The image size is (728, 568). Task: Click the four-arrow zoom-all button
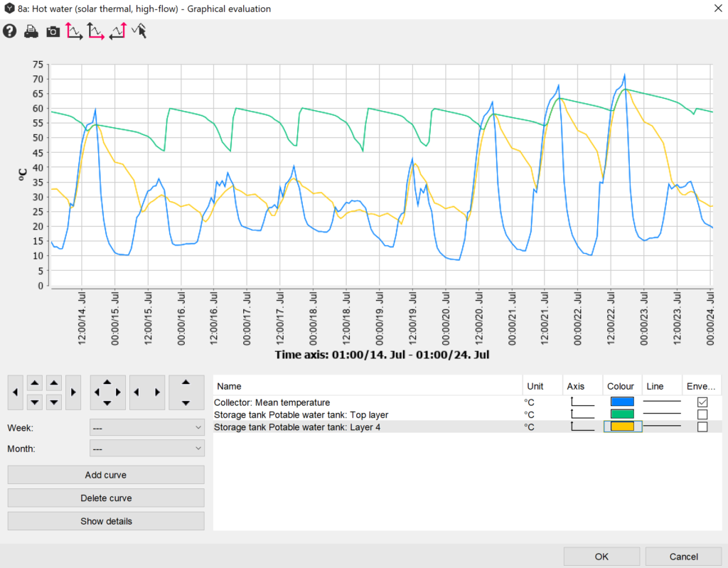click(107, 392)
